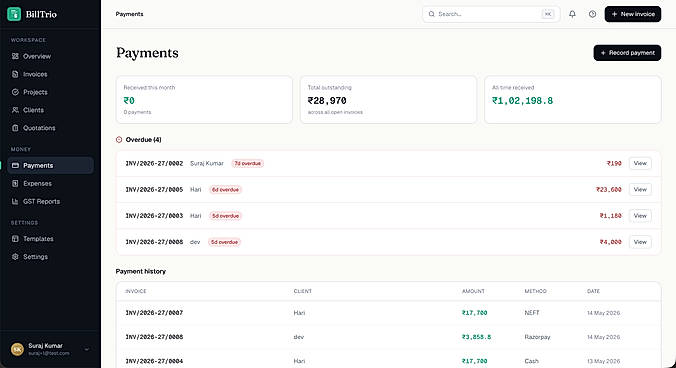
Task: Expand the Suraj Kumar account menu chevron
Action: 87,349
